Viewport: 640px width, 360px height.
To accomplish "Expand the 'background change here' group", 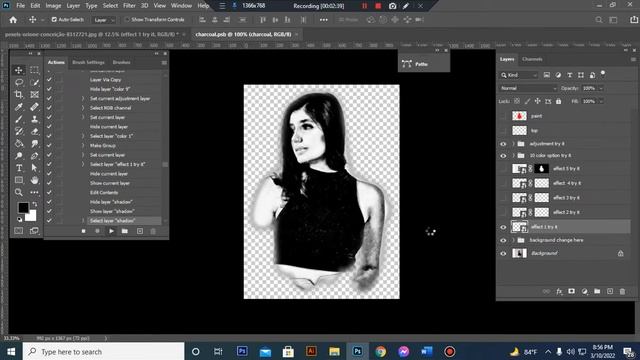I will click(513, 240).
